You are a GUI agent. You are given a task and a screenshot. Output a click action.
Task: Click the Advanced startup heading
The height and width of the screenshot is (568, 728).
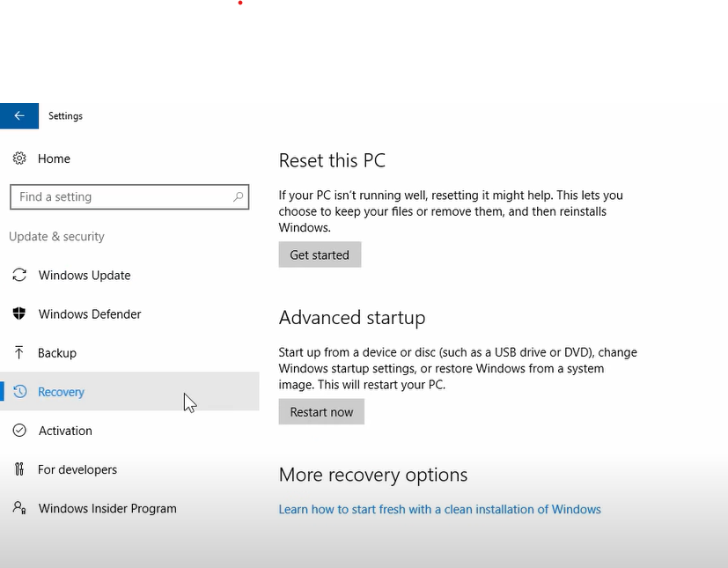[x=352, y=318]
